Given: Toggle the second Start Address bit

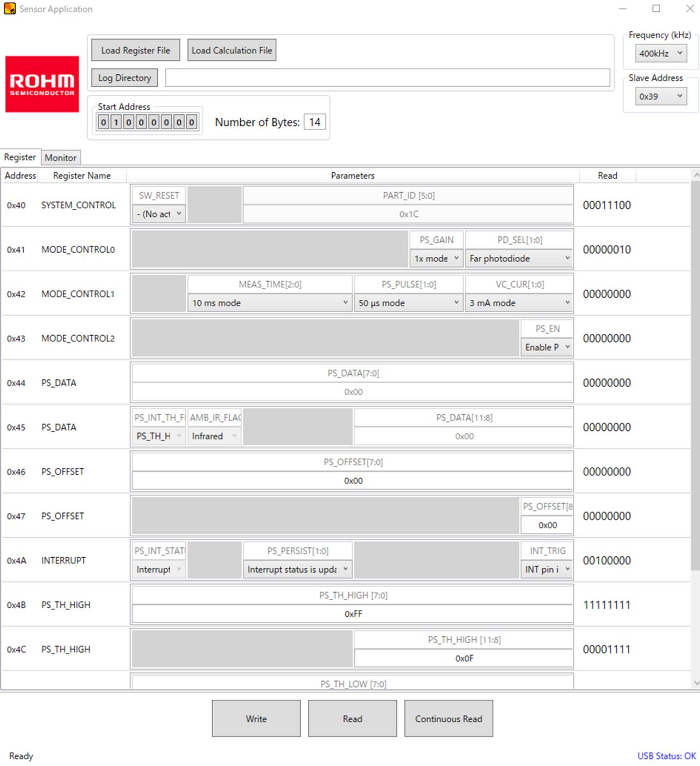Looking at the screenshot, I should coord(116,122).
